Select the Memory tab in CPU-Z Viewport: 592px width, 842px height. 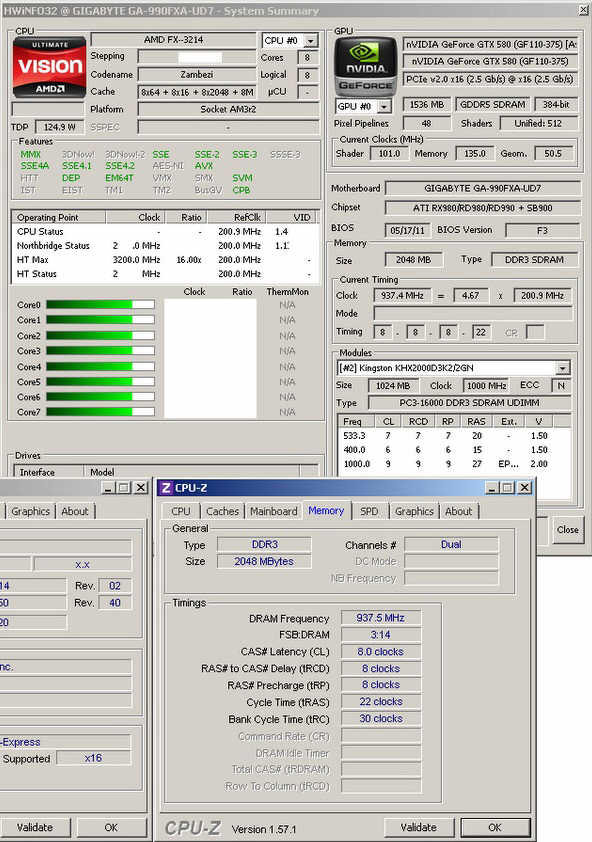pyautogui.click(x=326, y=510)
